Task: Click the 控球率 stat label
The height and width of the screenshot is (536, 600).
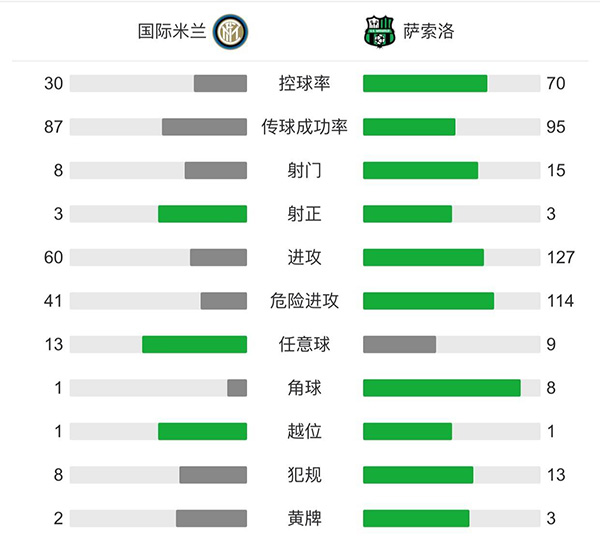Action: pyautogui.click(x=304, y=84)
